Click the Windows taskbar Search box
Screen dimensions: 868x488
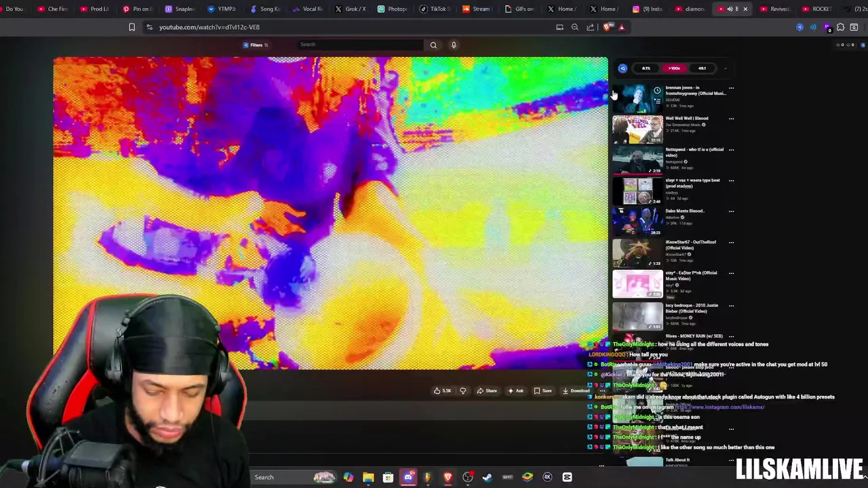click(x=294, y=477)
